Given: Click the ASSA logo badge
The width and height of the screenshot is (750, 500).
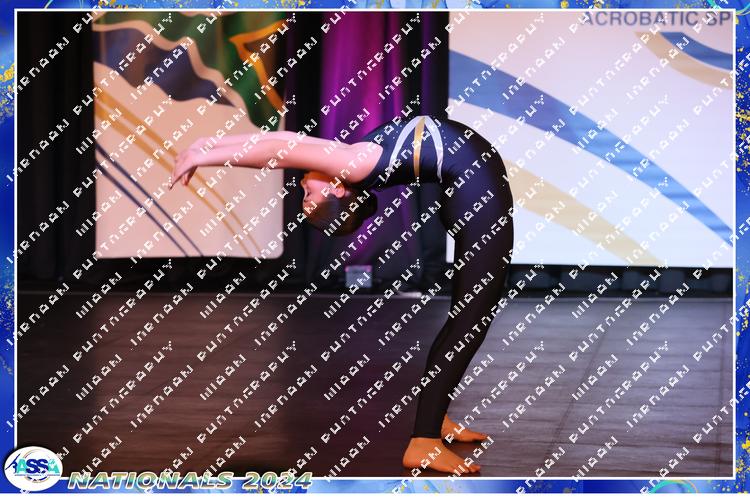Looking at the screenshot, I should pos(33,468).
